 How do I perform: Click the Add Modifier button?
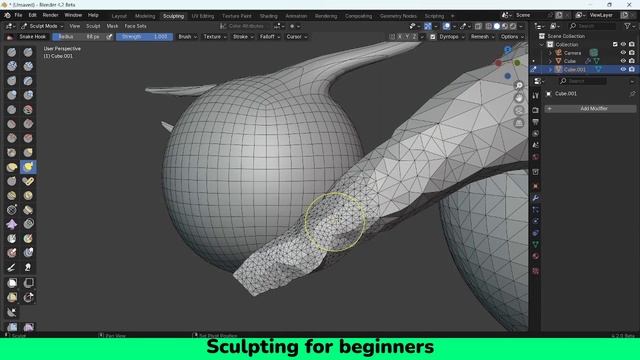(590, 109)
